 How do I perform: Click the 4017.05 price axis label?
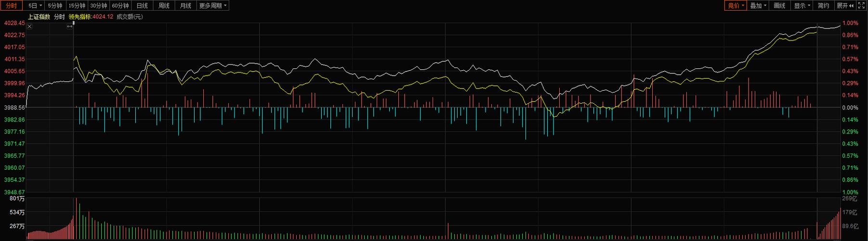tap(14, 47)
